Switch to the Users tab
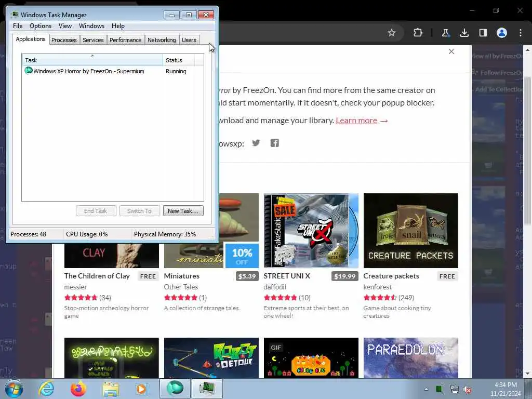 (189, 40)
